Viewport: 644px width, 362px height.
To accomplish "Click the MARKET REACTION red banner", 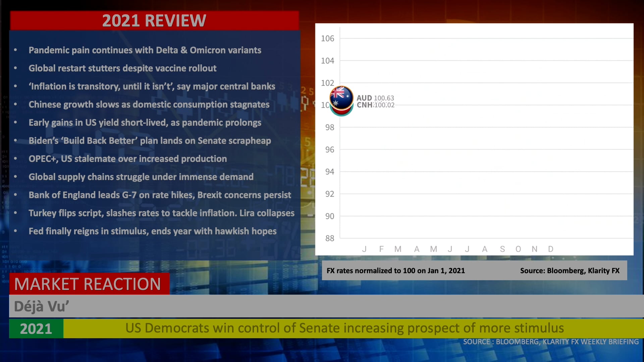I will click(89, 284).
